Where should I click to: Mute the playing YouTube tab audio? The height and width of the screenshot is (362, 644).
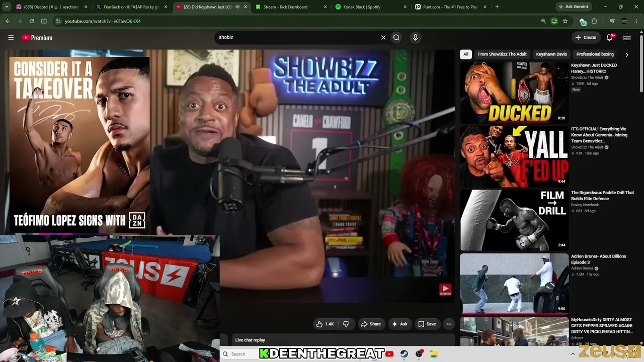point(237,7)
